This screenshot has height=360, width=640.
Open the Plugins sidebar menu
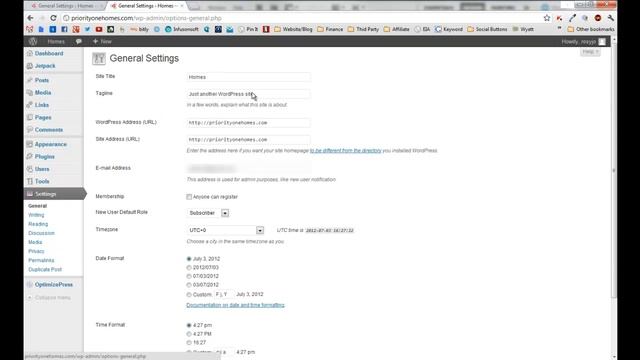point(44,157)
